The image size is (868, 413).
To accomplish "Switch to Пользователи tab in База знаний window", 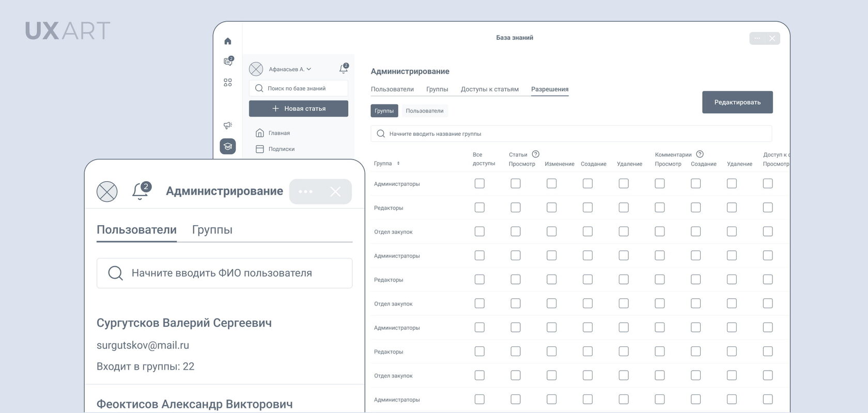I will point(392,89).
